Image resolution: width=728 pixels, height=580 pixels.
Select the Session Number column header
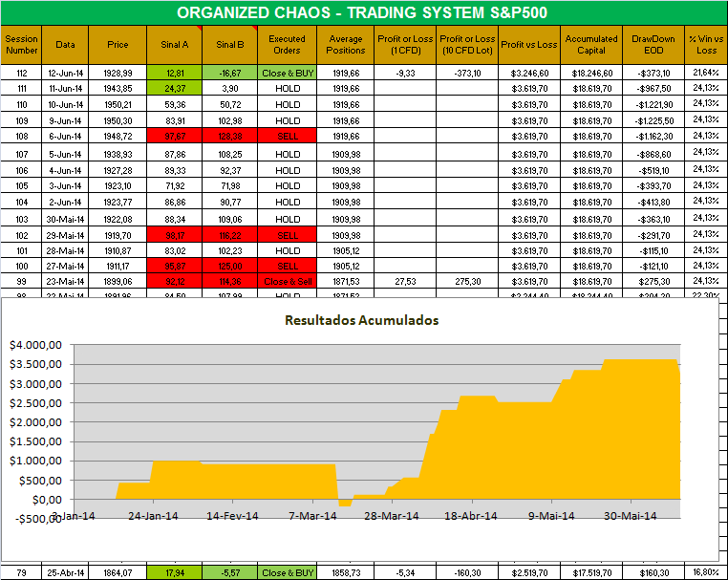coord(21,45)
